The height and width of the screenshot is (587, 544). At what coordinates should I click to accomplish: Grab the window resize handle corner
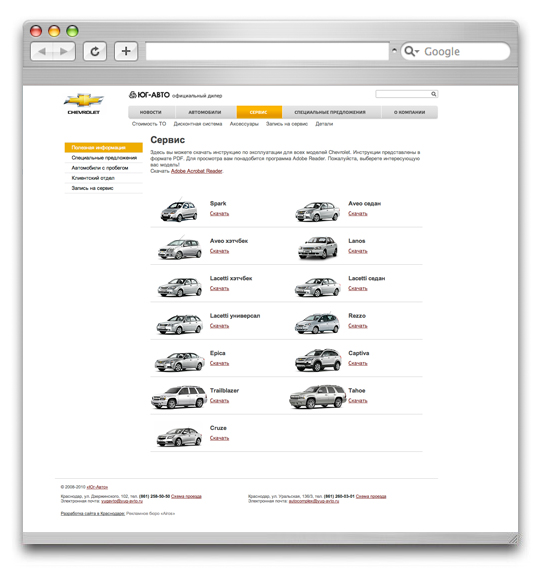(514, 539)
